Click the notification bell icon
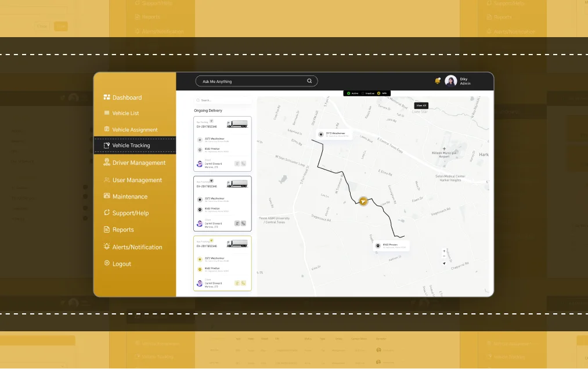This screenshot has height=369, width=588. (437, 81)
